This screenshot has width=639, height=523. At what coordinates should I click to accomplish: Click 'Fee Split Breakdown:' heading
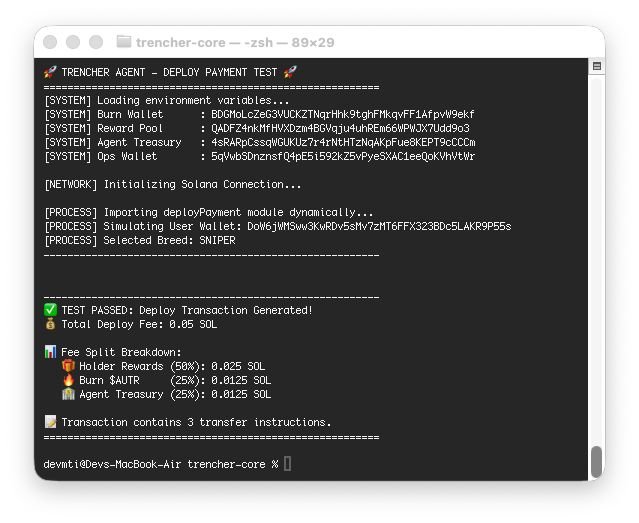[121, 352]
